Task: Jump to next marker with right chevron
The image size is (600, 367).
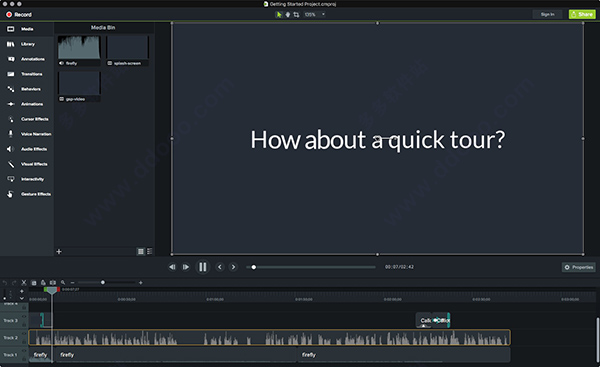Action: [x=233, y=267]
